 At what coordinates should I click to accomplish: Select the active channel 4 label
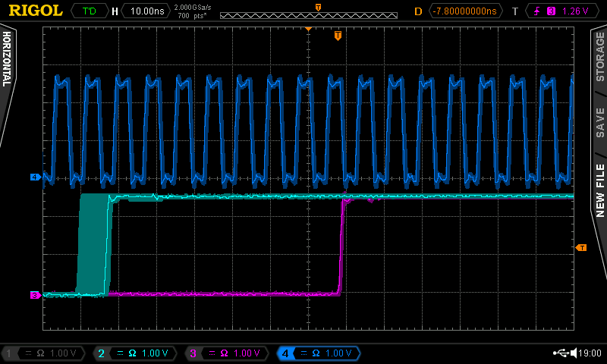coord(316,353)
